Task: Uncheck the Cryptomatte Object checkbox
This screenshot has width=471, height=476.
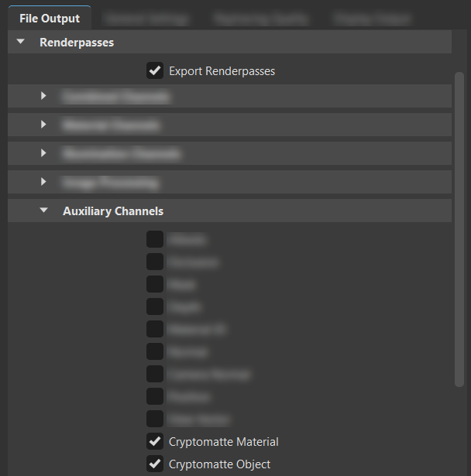Action: pos(154,464)
